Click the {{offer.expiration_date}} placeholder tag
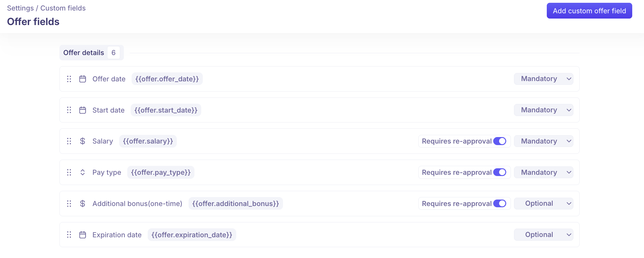Screen dimensions: 644x258 (192, 235)
